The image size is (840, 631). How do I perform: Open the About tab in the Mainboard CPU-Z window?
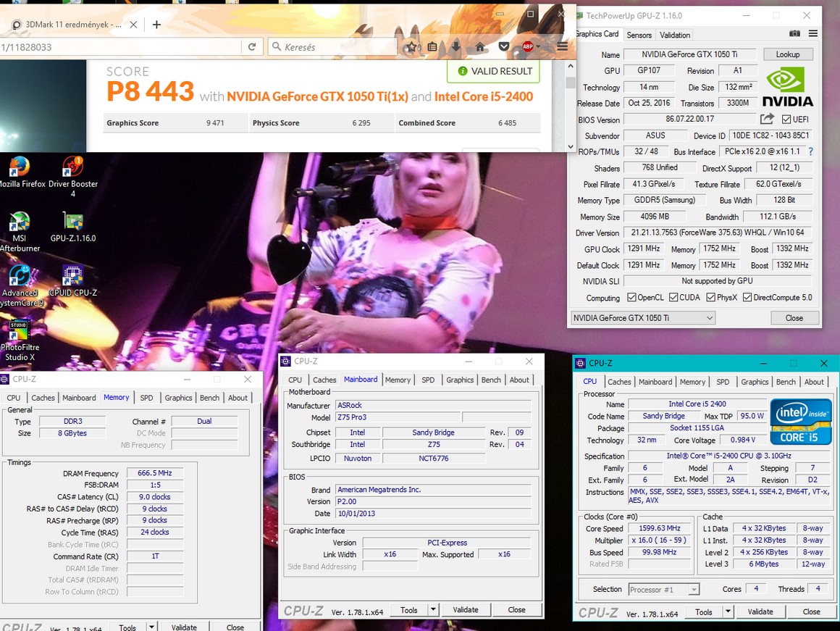click(x=519, y=380)
